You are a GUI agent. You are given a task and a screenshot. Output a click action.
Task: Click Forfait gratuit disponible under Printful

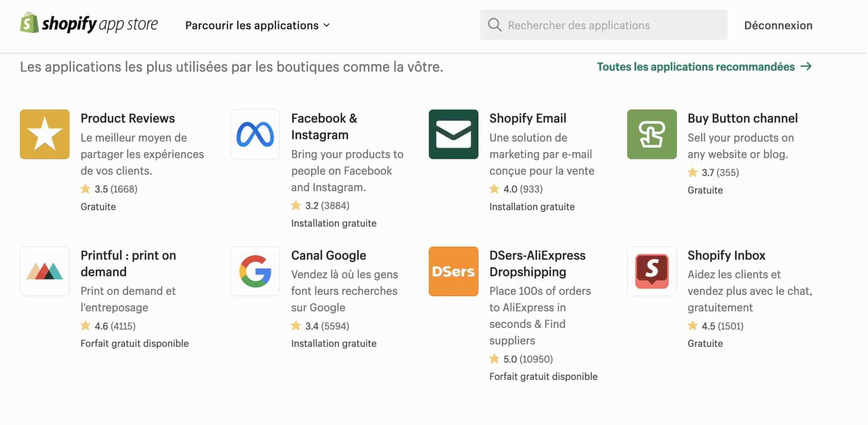pyautogui.click(x=134, y=343)
